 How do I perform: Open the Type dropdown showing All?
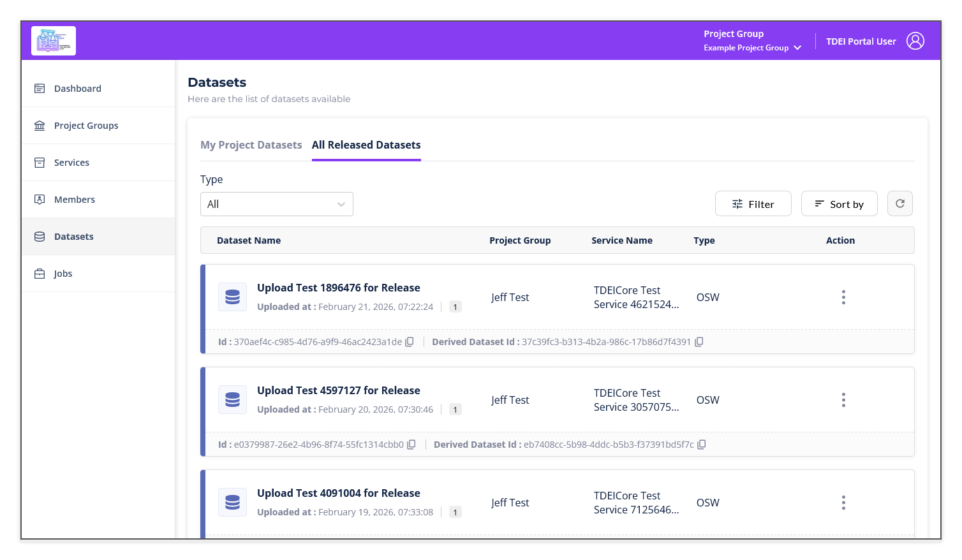276,203
